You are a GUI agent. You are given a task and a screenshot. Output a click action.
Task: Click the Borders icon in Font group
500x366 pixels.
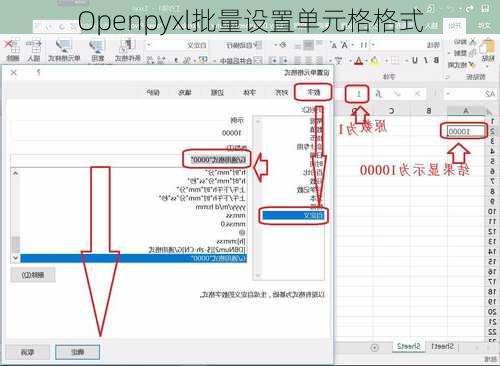(x=395, y=61)
